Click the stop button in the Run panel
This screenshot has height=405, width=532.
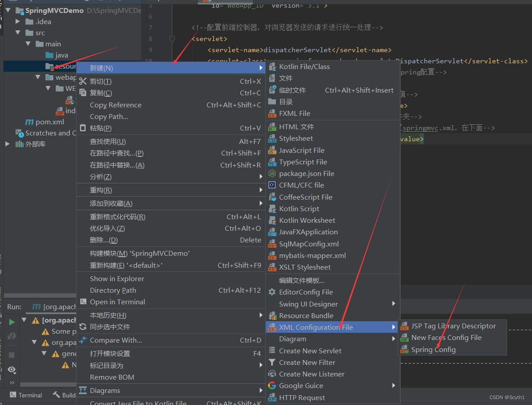(12, 355)
